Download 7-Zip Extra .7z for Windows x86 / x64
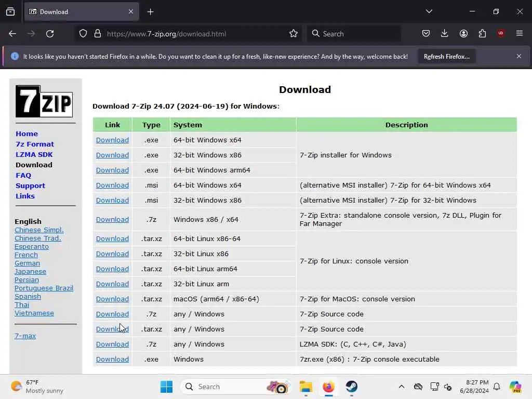The height and width of the screenshot is (399, 532). (x=112, y=220)
